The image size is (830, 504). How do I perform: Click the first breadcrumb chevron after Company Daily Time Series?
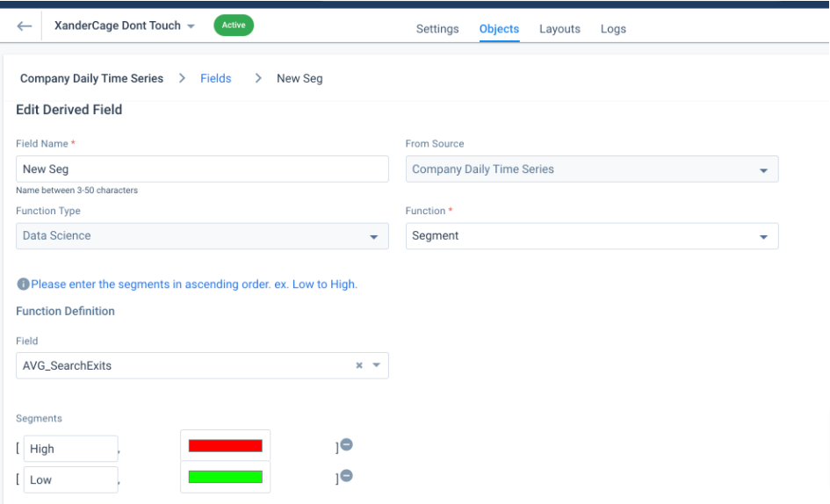182,78
